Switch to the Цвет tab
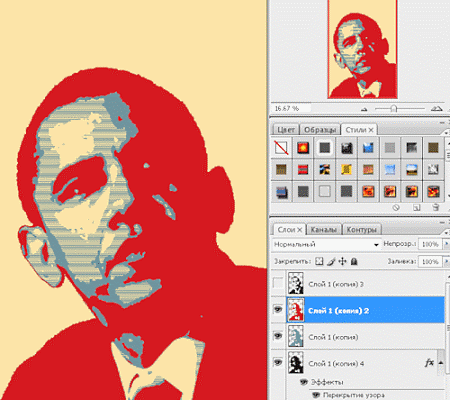Screen dimensions: 450x400 click(286, 130)
